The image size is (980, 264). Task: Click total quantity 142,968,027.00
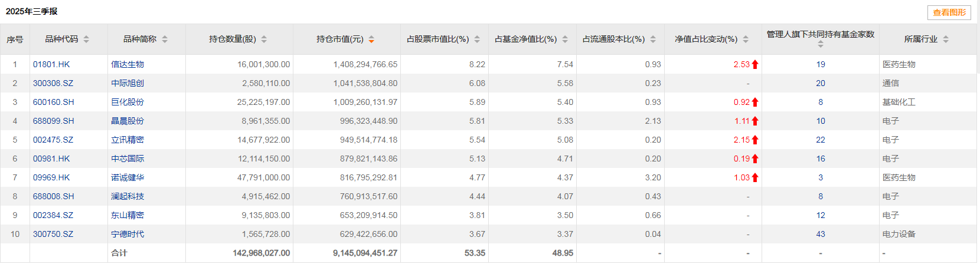(262, 253)
